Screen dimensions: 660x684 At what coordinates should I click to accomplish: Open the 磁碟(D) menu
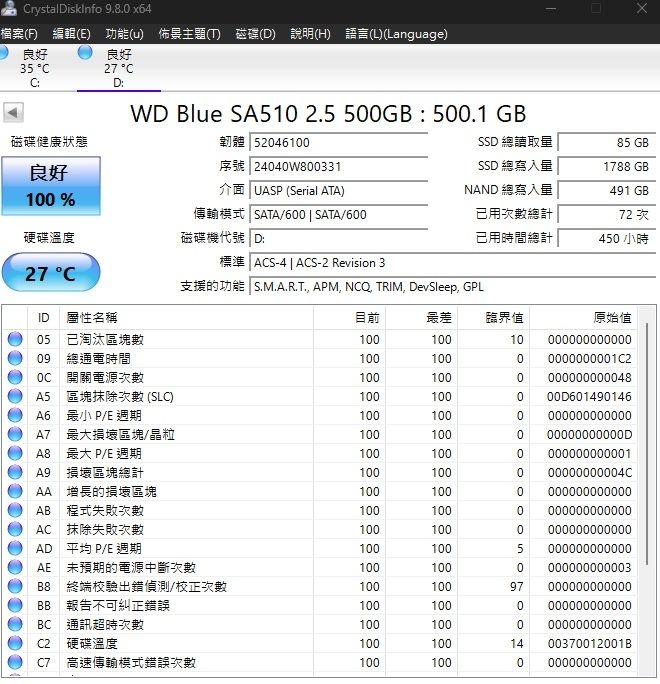pos(255,34)
